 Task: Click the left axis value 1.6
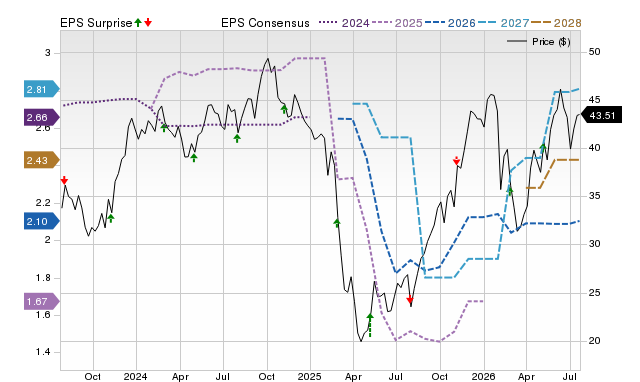[x=42, y=315]
